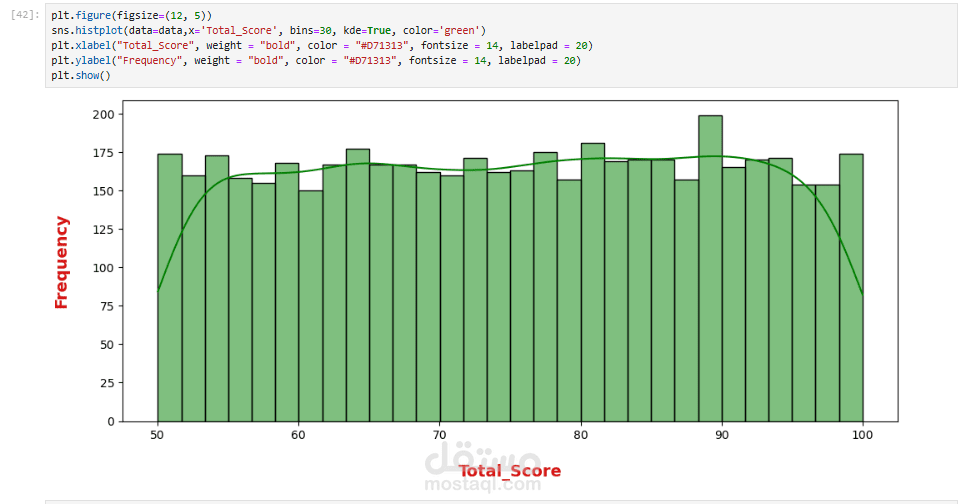966x504 pixels.
Task: Click the 125 tick on y-axis
Action: (x=104, y=229)
